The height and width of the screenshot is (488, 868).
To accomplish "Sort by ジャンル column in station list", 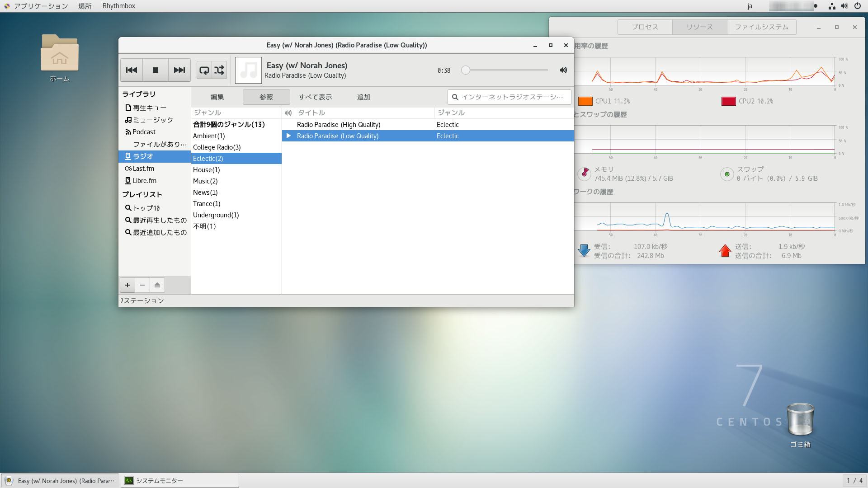I will 504,113.
